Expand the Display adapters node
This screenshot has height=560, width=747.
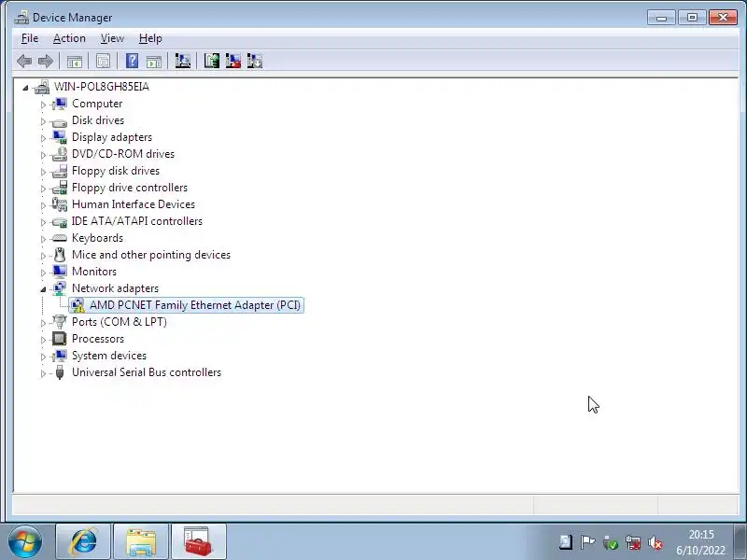pos(43,138)
